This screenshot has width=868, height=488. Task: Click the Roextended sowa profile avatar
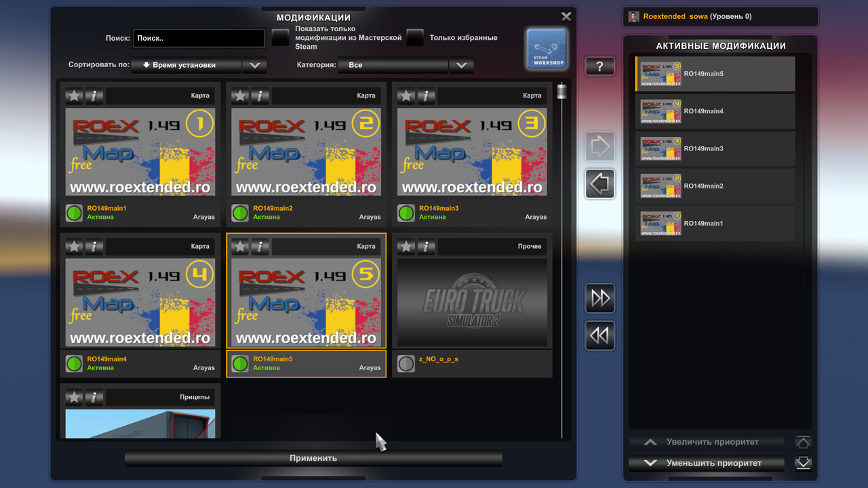pos(633,16)
